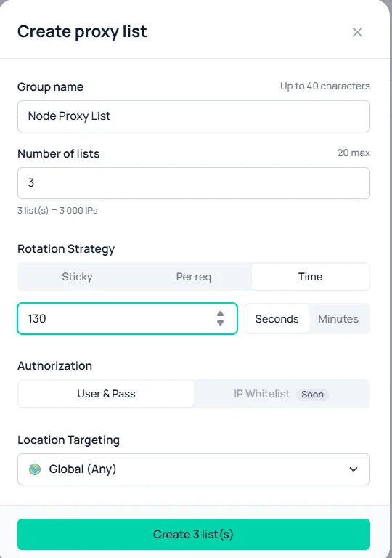Switch time unit to Seconds
392x558 pixels.
[277, 319]
